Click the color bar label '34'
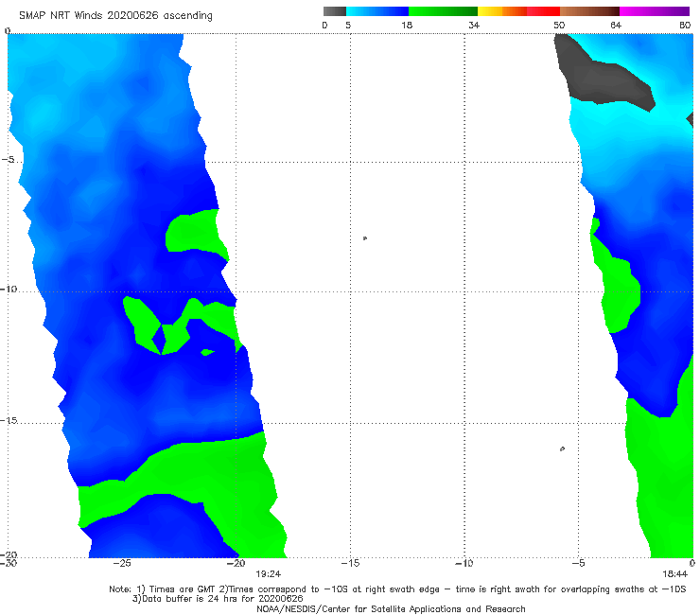Image resolution: width=700 pixels, height=615 pixels. 474,25
